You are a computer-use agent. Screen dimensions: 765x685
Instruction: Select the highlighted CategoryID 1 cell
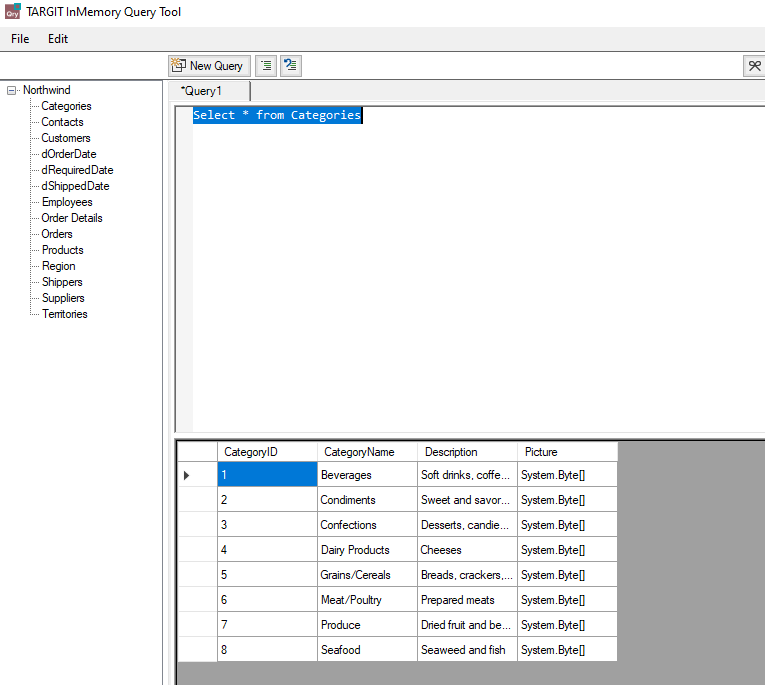coord(267,475)
